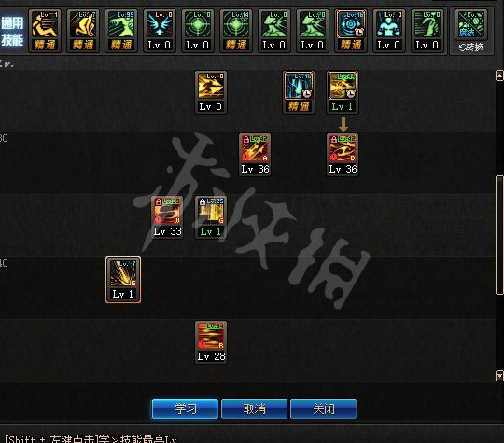Click the mastered ice spike skill with clock
The height and width of the screenshot is (443, 504).
[299, 92]
